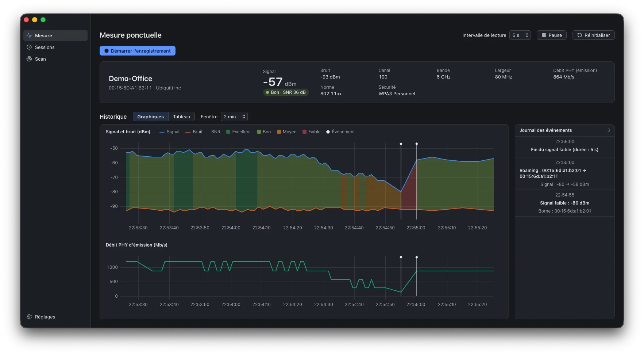This screenshot has width=644, height=355.
Task: Open the Mesure sidebar item
Action: tap(55, 35)
